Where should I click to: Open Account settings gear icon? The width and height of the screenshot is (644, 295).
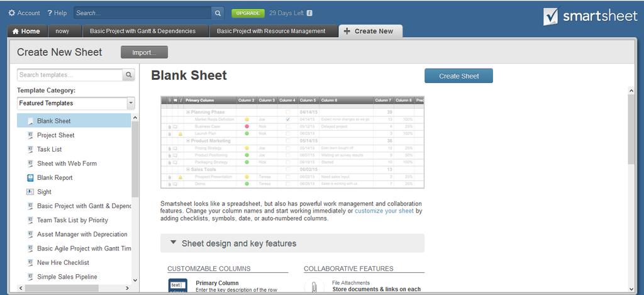pos(11,13)
